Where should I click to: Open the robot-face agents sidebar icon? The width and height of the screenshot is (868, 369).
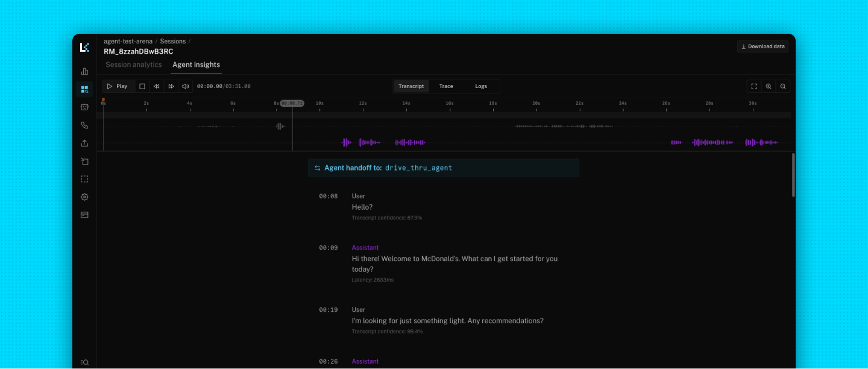(84, 107)
